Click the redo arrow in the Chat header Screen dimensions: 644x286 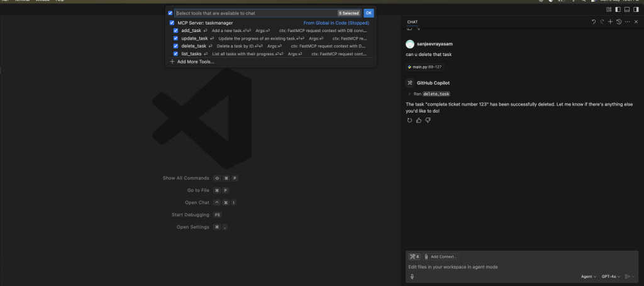602,22
